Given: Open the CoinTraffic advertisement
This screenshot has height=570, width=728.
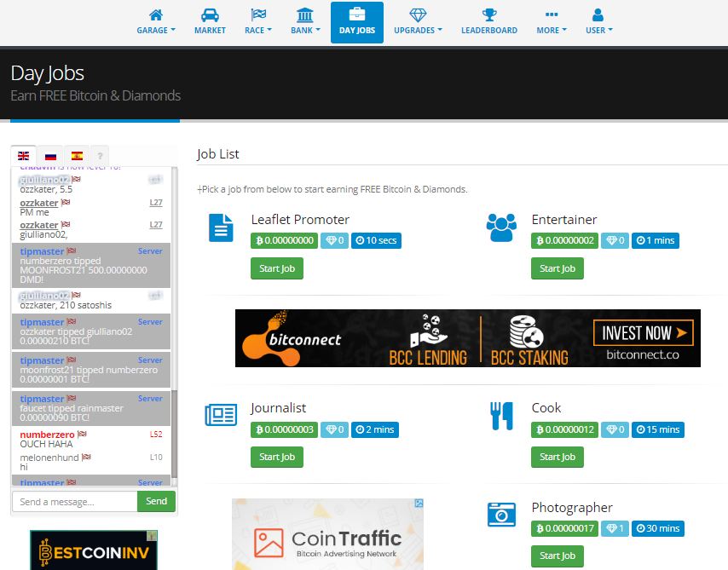Looking at the screenshot, I should pyautogui.click(x=328, y=534).
